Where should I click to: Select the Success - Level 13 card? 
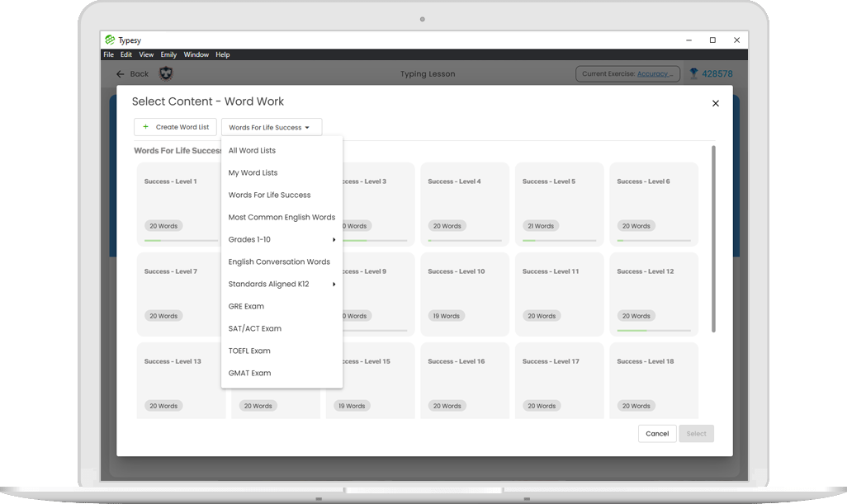click(x=179, y=380)
